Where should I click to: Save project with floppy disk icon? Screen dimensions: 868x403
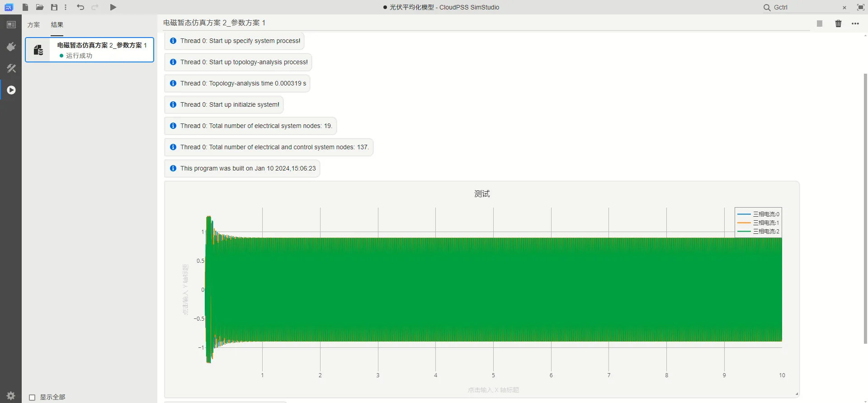(x=54, y=7)
